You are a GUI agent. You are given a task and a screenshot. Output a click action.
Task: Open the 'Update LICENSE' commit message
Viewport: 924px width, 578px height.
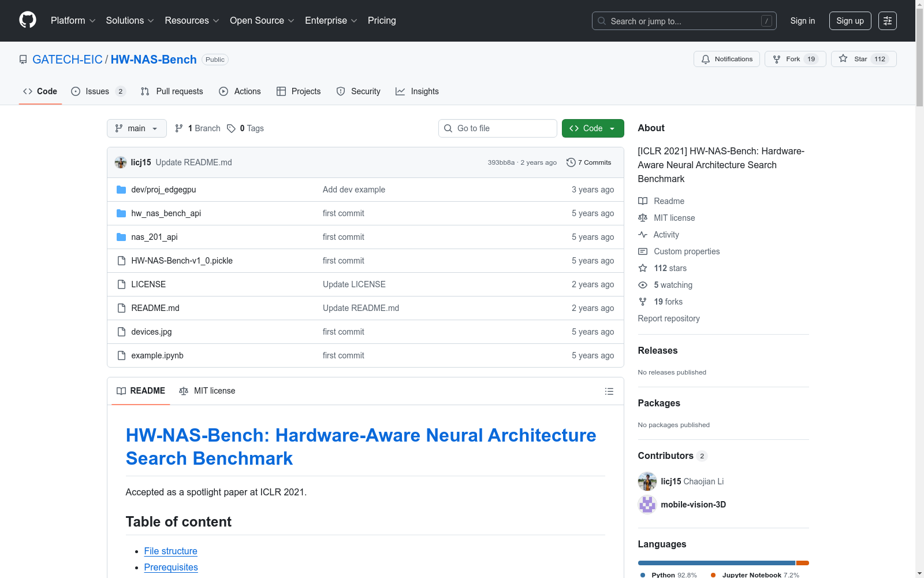354,284
